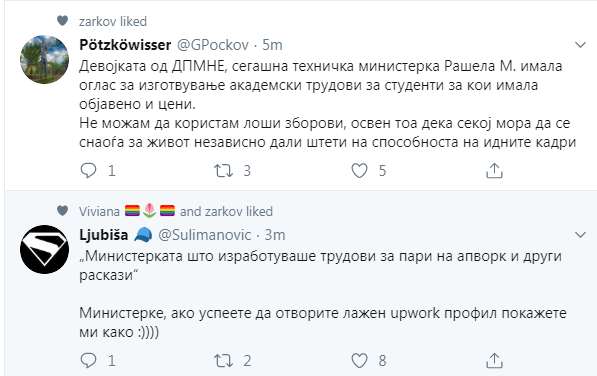Open the 3m timestamp on Ljubiša's tweet
Screen dimensions: 597x376
[275, 235]
